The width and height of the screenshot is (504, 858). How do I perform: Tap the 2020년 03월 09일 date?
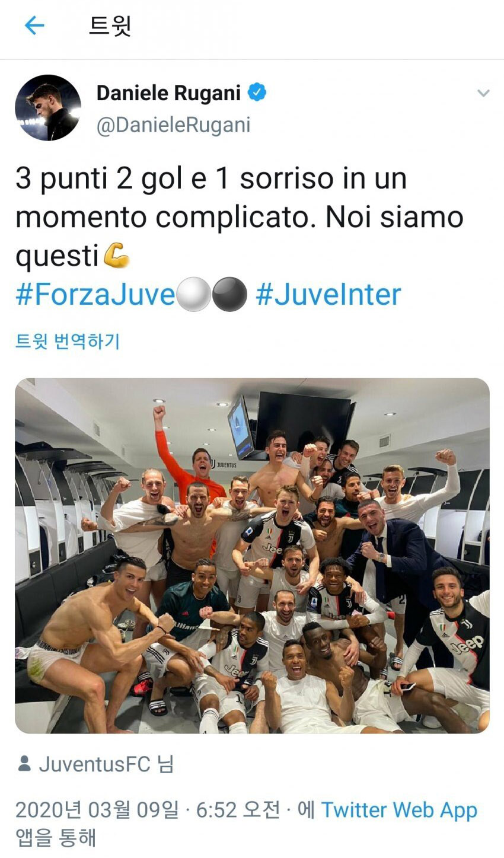pyautogui.click(x=97, y=810)
